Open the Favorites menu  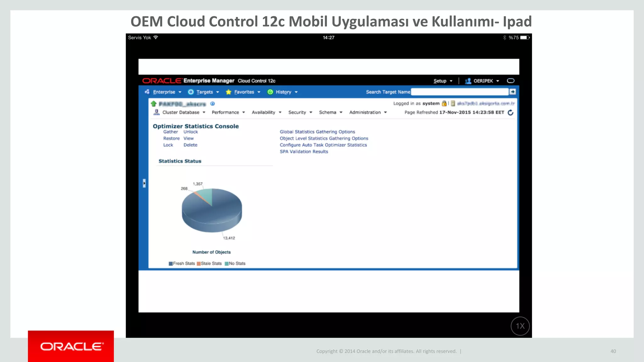coord(247,92)
